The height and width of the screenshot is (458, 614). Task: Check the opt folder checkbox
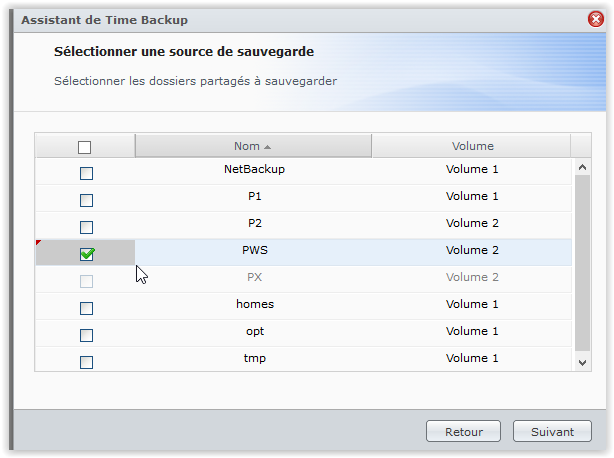(x=86, y=335)
